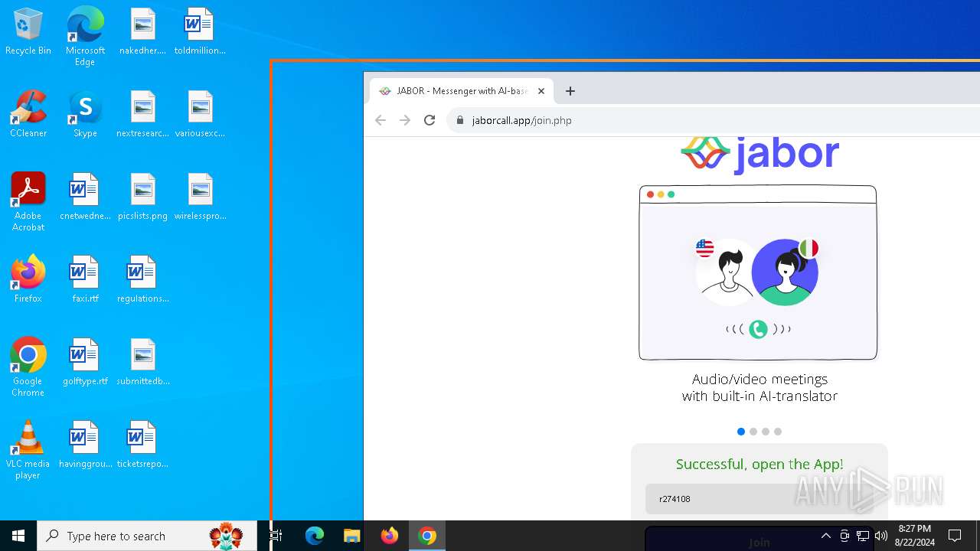Open Firefox desktop shortcut
The height and width of the screenshot is (551, 980).
pos(28,280)
